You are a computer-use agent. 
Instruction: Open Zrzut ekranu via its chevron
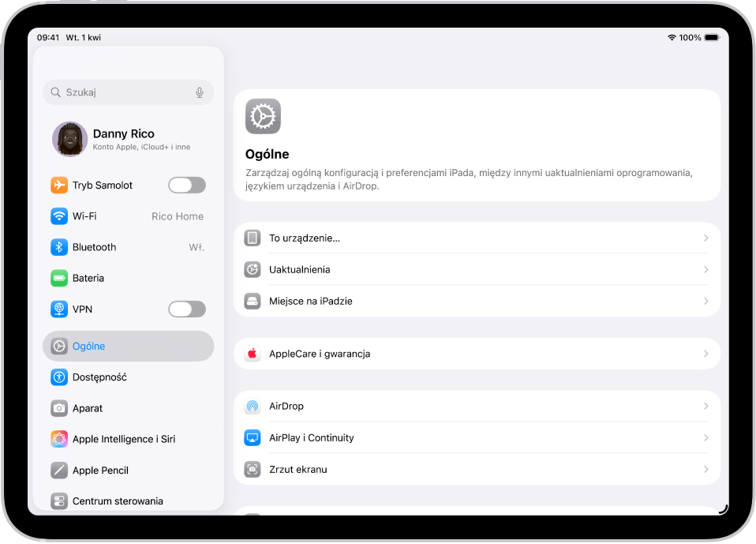(705, 470)
